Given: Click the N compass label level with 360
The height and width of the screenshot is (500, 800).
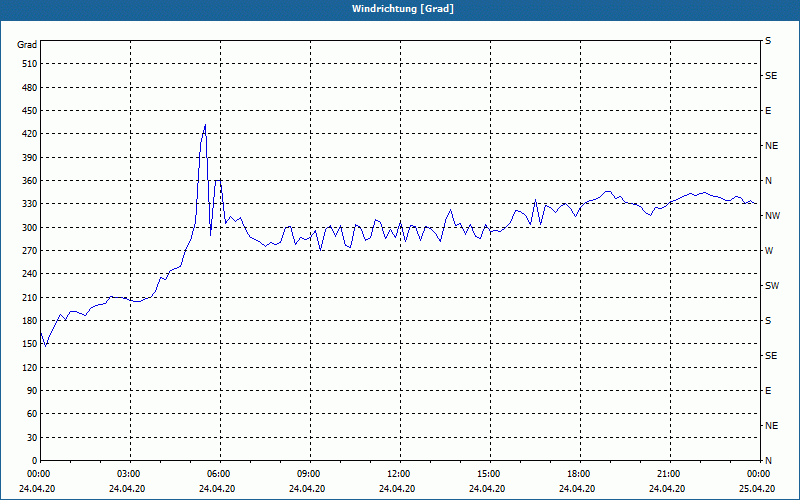Looking at the screenshot, I should tap(768, 181).
